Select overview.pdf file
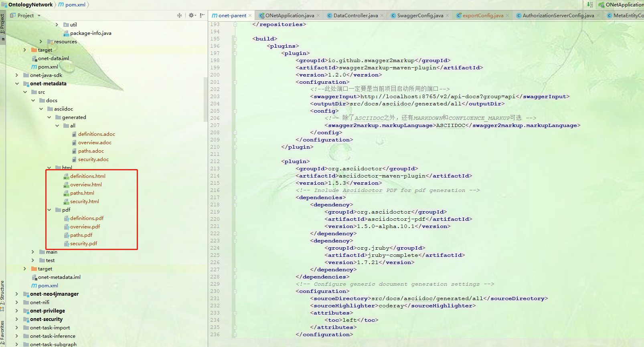 point(85,227)
